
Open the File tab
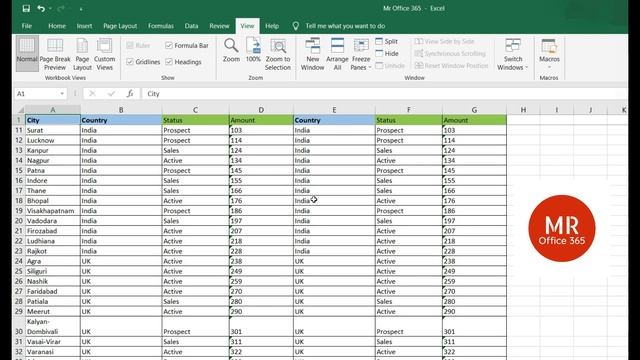point(27,26)
